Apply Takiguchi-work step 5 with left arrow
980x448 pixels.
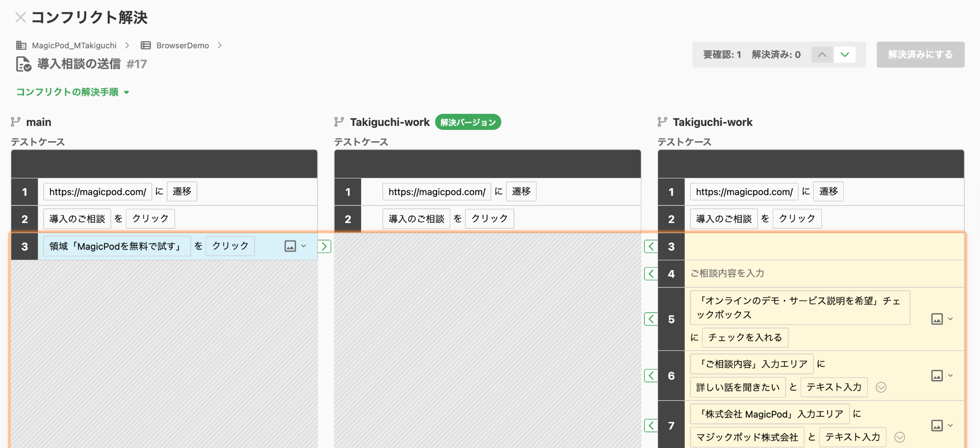pyautogui.click(x=651, y=319)
